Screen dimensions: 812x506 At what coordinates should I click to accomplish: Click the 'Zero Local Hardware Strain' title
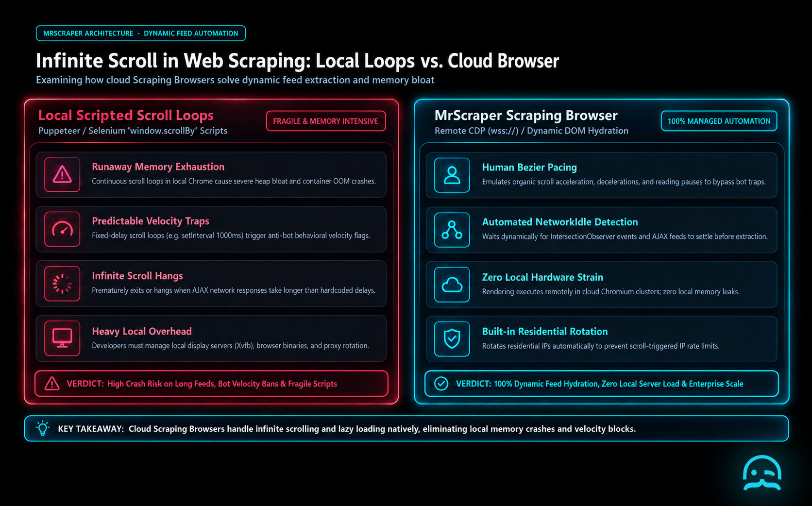542,277
